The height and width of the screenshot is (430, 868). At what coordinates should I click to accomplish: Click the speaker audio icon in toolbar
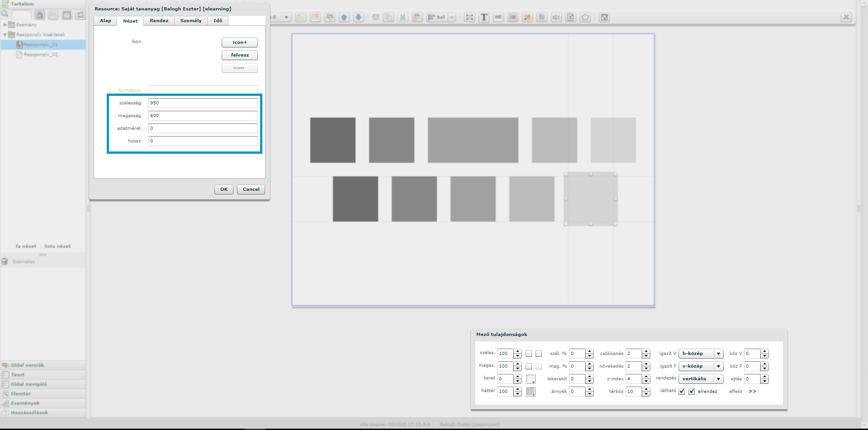[x=556, y=17]
